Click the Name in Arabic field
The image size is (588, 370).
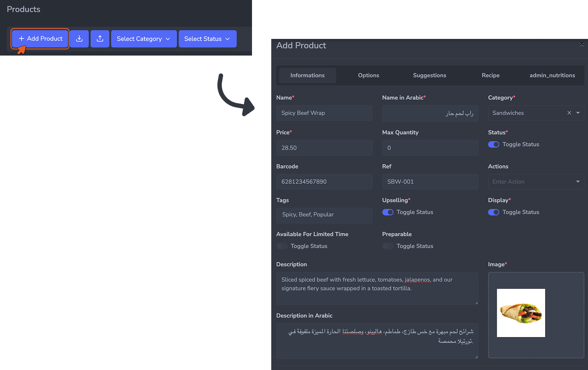(430, 113)
